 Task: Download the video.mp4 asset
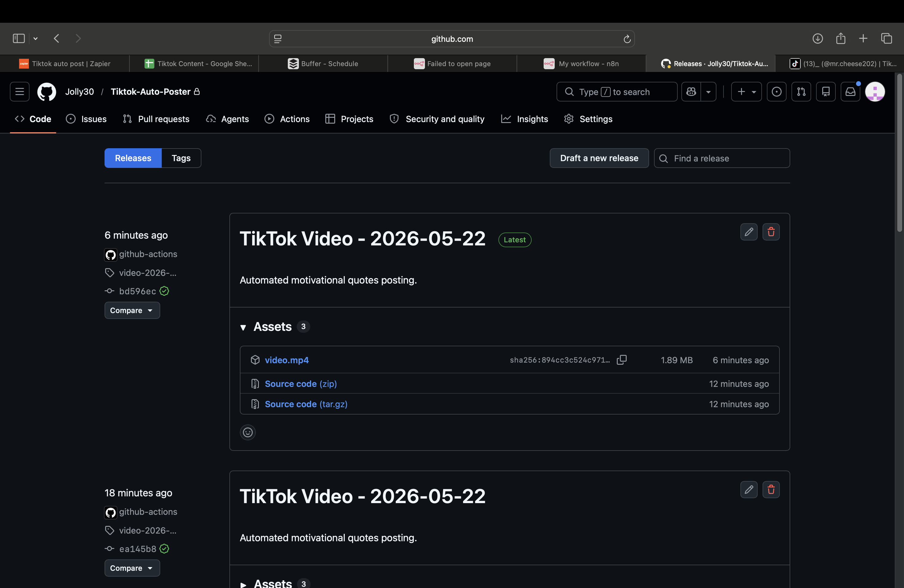tap(286, 360)
